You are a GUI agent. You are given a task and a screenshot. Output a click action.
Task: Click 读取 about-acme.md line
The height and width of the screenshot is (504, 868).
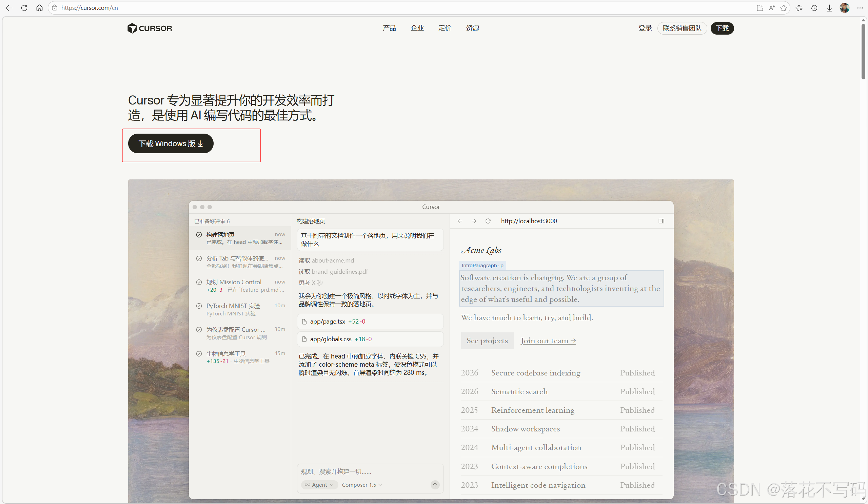[x=326, y=260]
